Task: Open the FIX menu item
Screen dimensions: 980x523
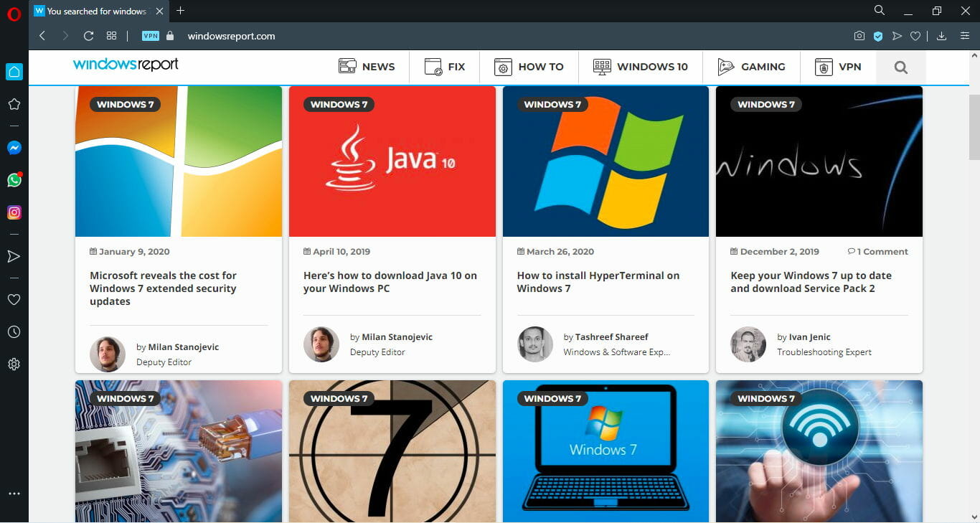Action: tap(445, 67)
